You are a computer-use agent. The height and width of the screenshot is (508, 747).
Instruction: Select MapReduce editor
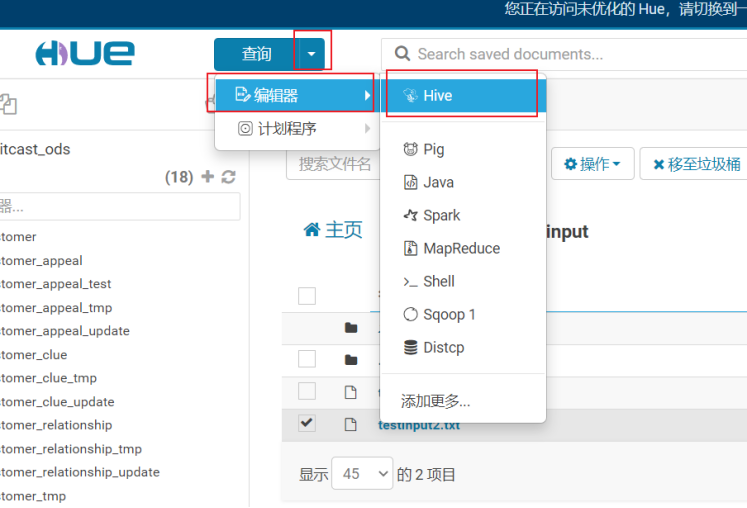(x=463, y=248)
